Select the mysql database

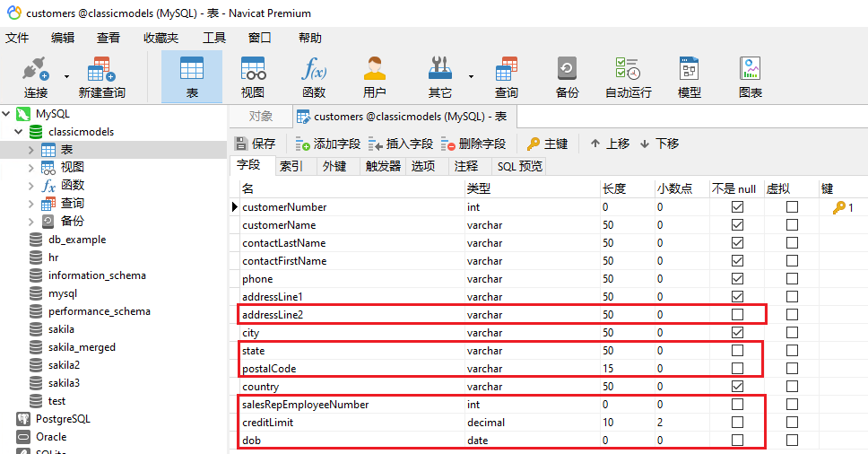[x=63, y=293]
